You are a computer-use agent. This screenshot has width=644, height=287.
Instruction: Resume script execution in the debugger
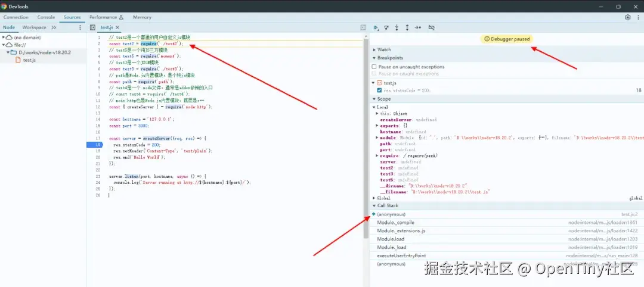(x=376, y=27)
